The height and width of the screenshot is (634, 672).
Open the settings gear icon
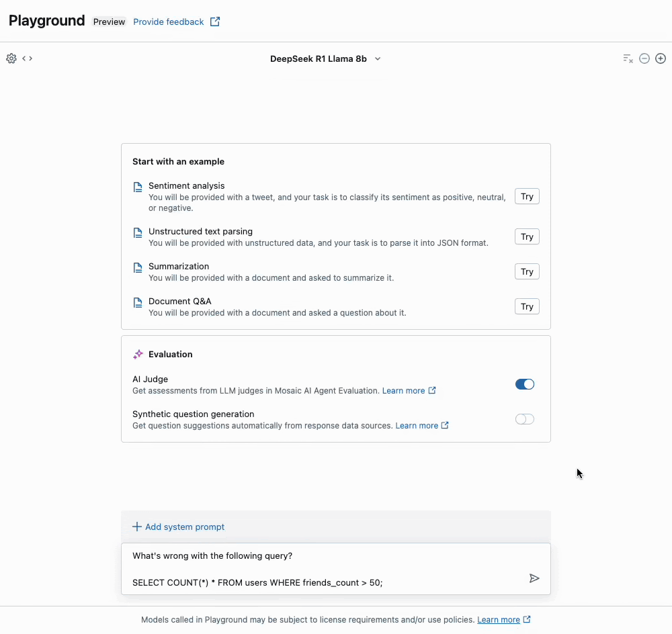(x=11, y=58)
